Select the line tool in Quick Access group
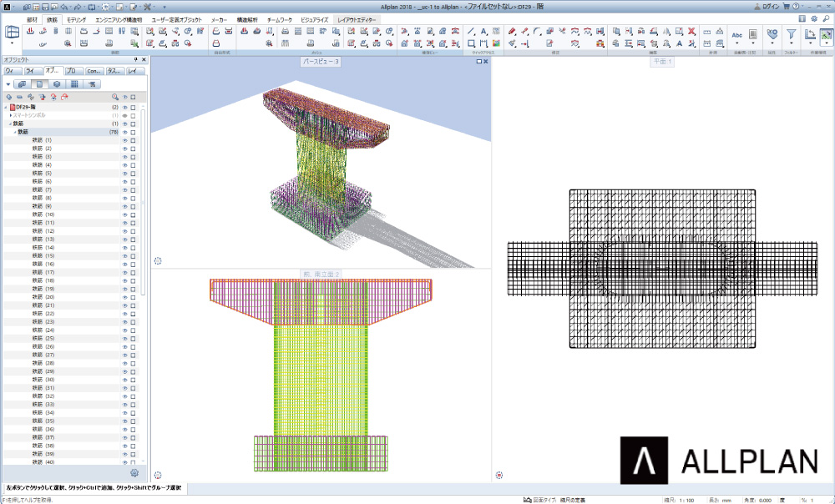Viewport: 835px width, 504px height. [471, 31]
